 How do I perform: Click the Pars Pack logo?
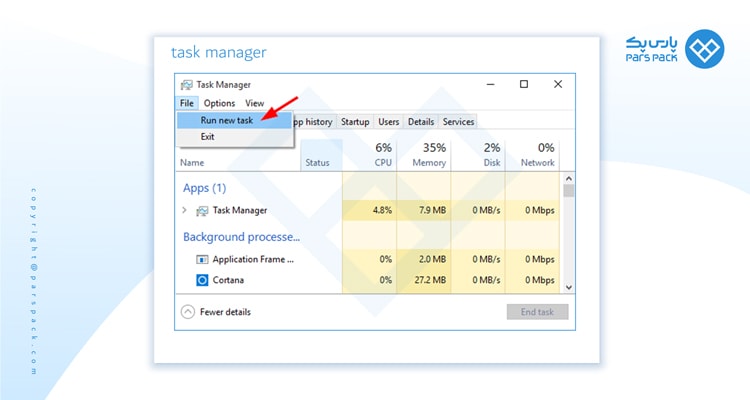click(x=675, y=49)
